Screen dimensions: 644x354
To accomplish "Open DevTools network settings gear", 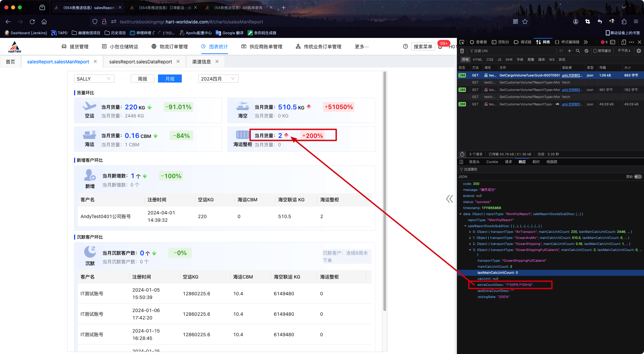I will coord(639,51).
